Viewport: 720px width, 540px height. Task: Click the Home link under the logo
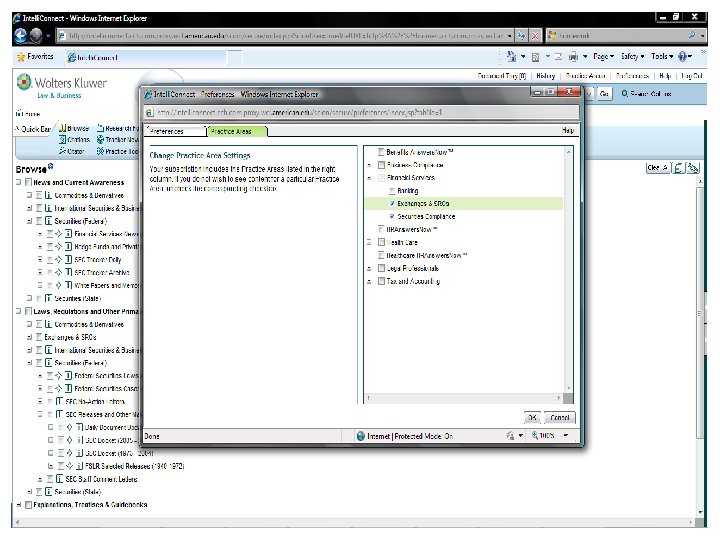[28, 113]
